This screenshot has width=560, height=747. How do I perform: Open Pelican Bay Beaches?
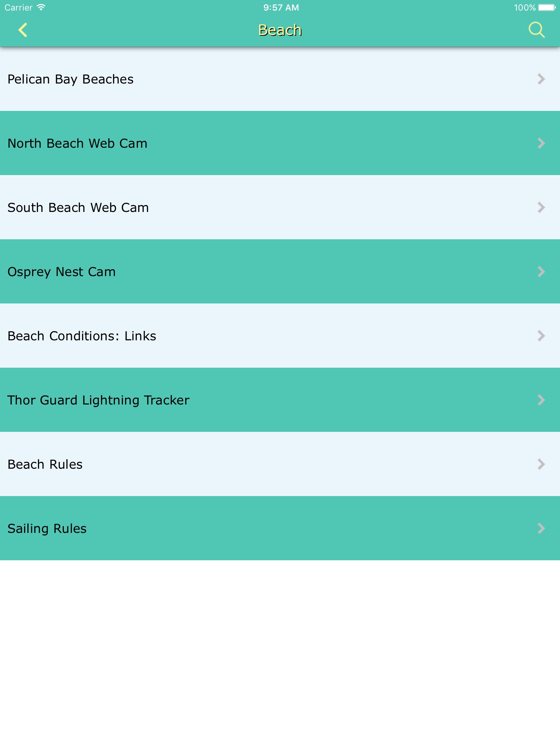(x=71, y=79)
